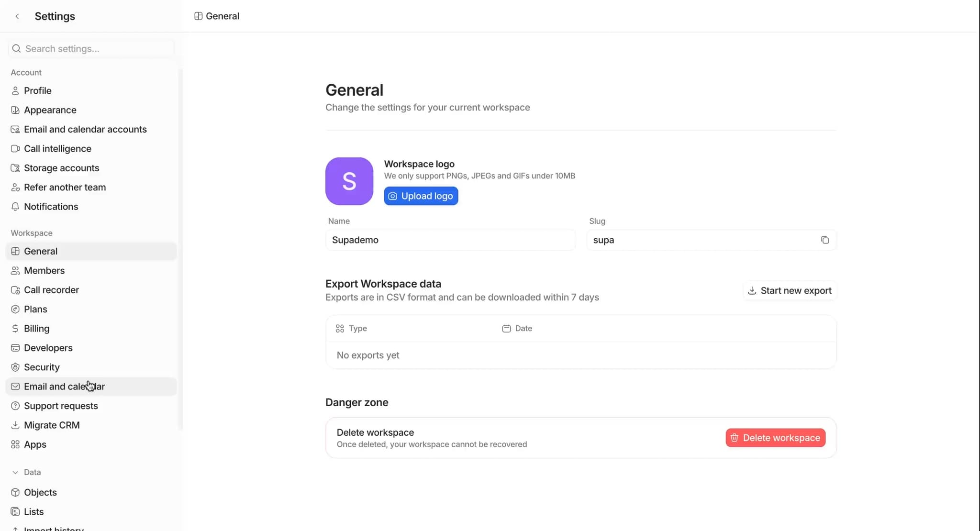Collapse the Data section
Screen dimensions: 980x531
15,472
